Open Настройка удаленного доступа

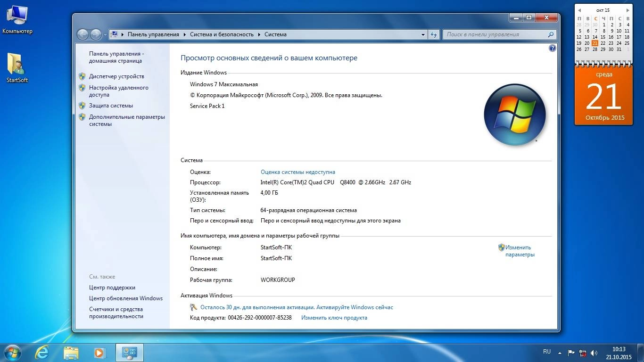coord(119,91)
